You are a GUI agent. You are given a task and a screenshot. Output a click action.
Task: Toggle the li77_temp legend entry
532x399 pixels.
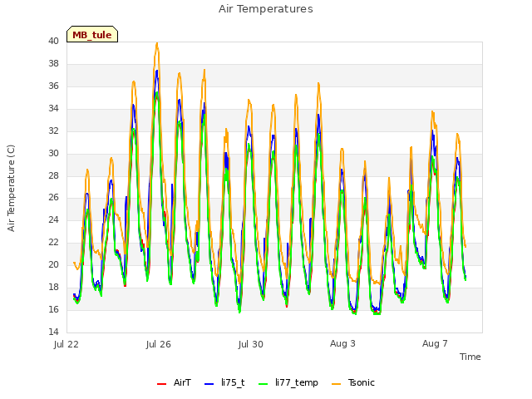[x=288, y=382]
